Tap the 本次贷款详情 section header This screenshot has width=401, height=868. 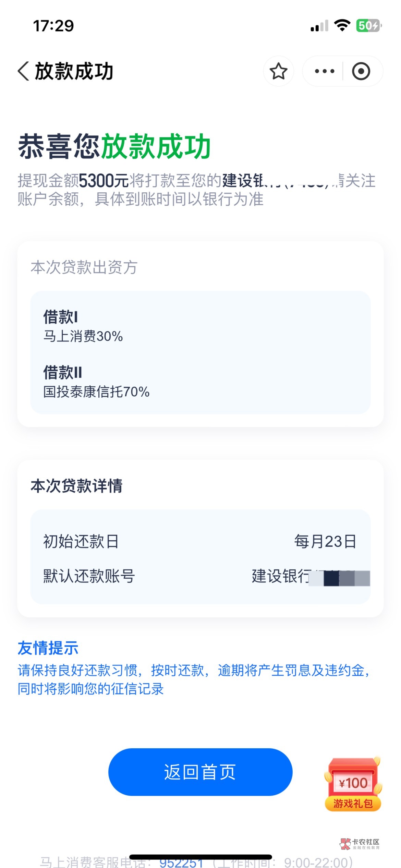(x=76, y=486)
